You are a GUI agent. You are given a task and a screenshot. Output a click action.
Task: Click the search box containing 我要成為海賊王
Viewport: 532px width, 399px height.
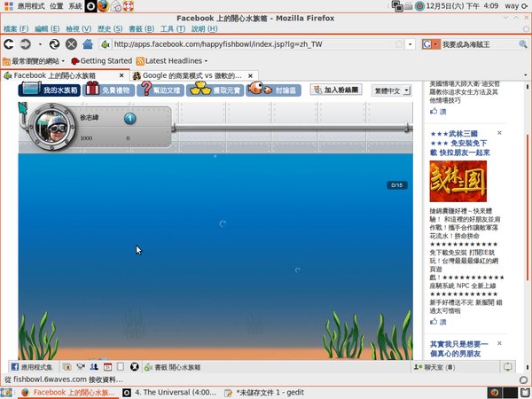479,44
